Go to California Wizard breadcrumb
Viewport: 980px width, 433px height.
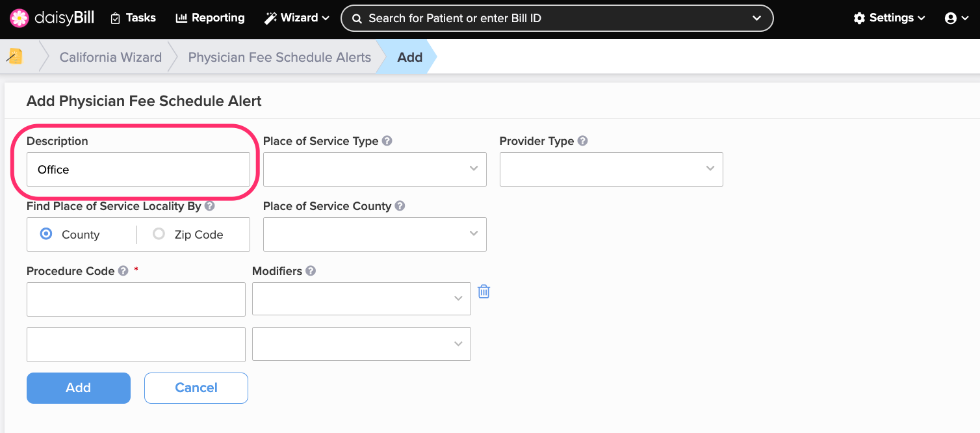click(110, 57)
